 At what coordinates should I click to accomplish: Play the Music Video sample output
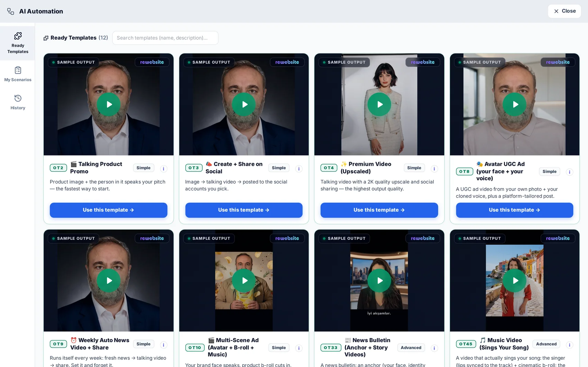point(515,281)
